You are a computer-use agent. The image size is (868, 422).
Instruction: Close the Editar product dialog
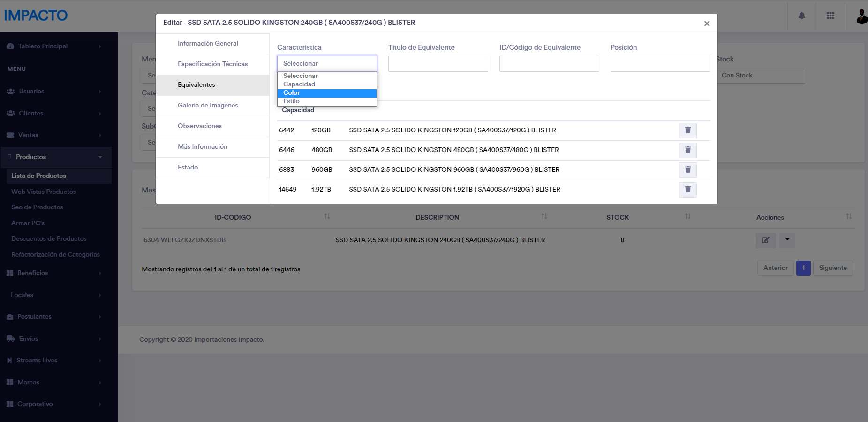click(x=707, y=23)
